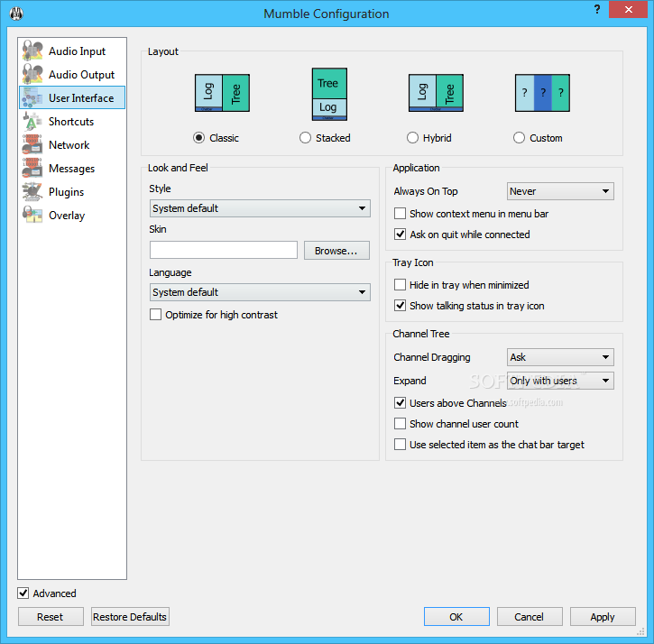Image resolution: width=654 pixels, height=644 pixels.
Task: Uncheck Ask on quit while connected
Action: point(400,235)
